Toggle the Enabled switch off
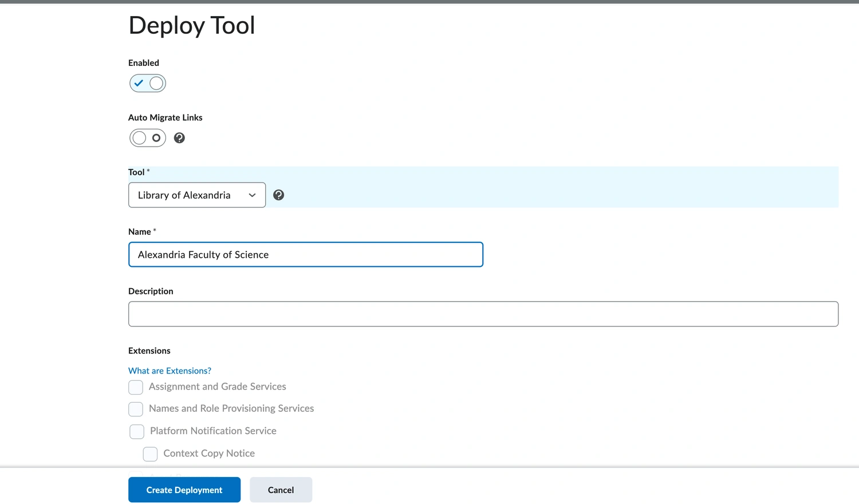The image size is (859, 504). (148, 83)
